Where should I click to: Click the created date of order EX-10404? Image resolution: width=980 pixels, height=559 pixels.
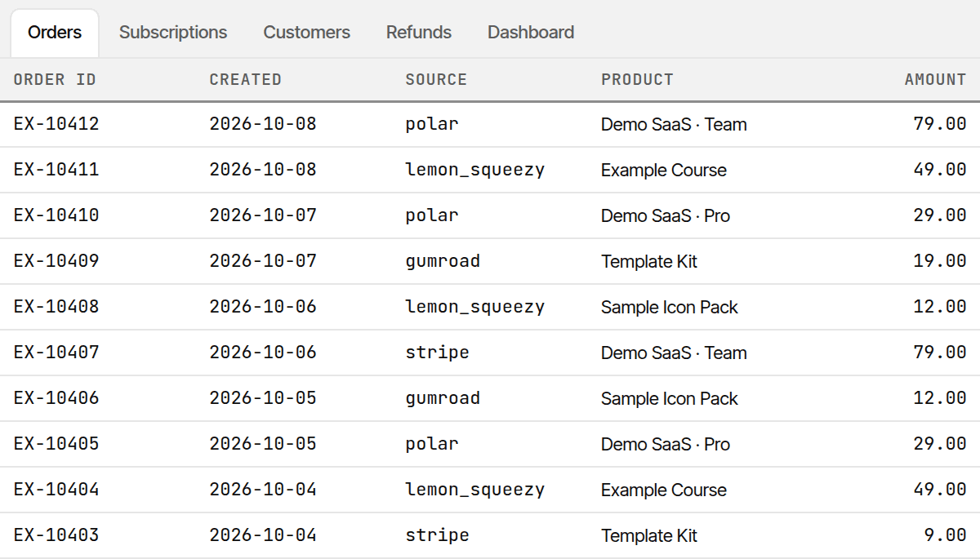pyautogui.click(x=263, y=490)
